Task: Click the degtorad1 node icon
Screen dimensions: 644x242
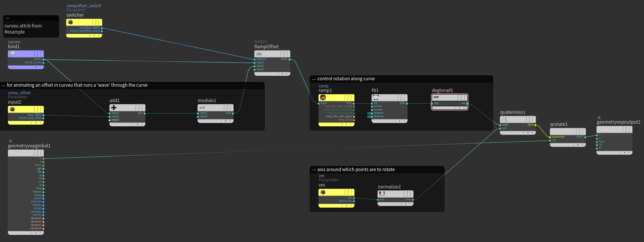Action: pyautogui.click(x=436, y=97)
